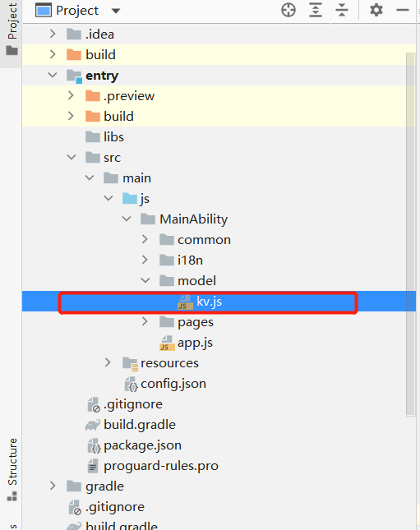Screen dimensions: 420x530
Task: Open the Project view dropdown arrow
Action: click(116, 12)
